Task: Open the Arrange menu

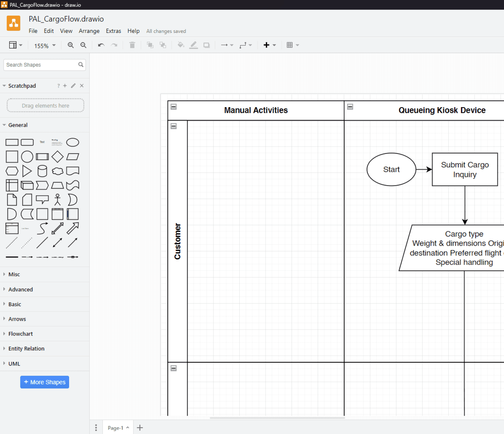Action: [x=89, y=31]
